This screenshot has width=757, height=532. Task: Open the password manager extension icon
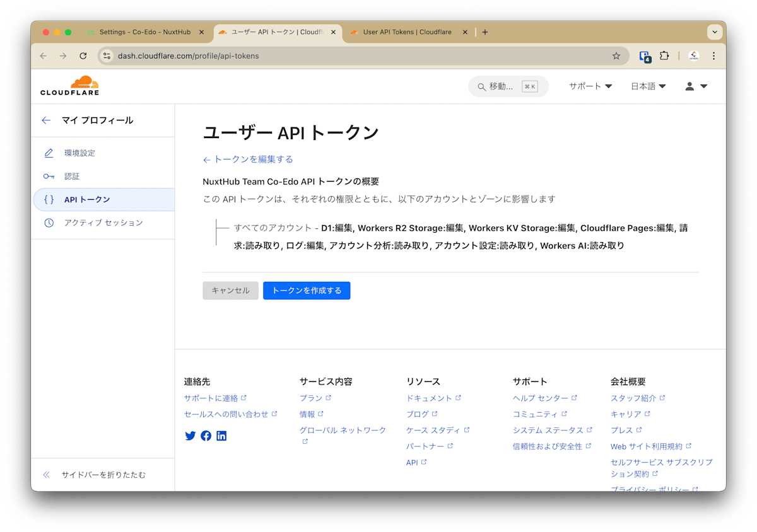[645, 56]
